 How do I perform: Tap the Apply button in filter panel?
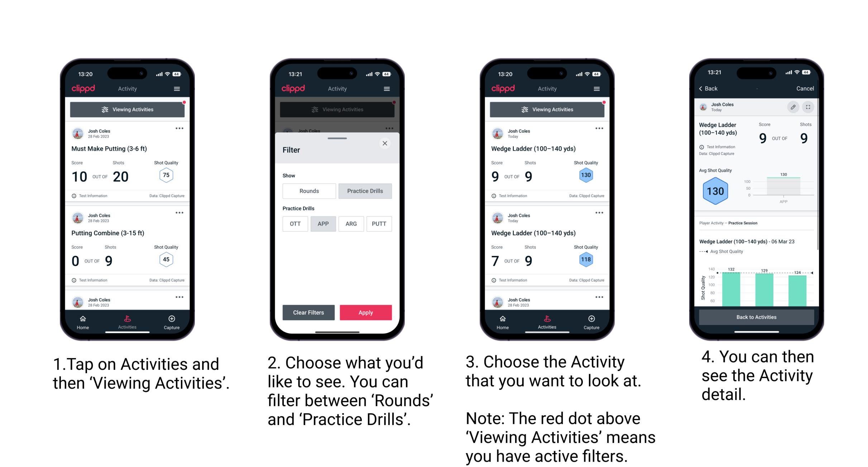[x=366, y=312]
